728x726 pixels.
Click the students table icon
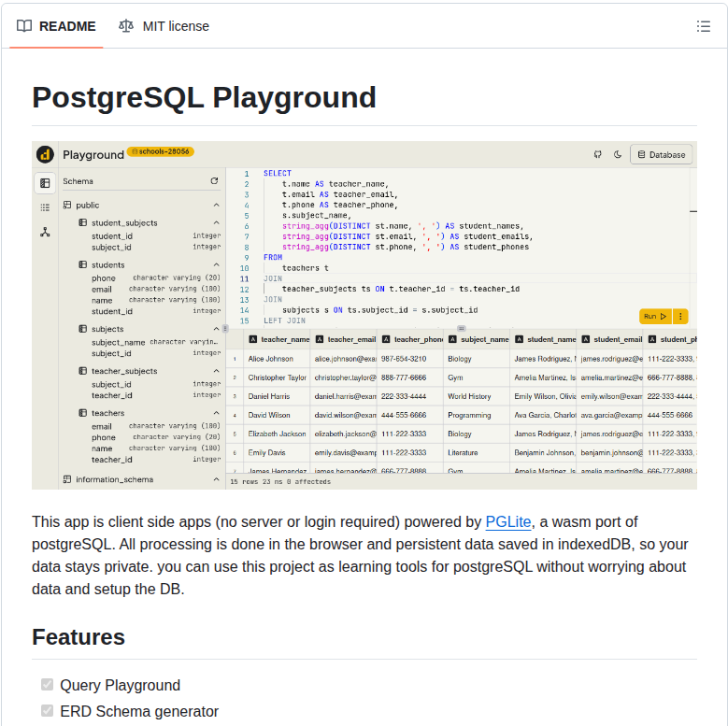click(82, 264)
